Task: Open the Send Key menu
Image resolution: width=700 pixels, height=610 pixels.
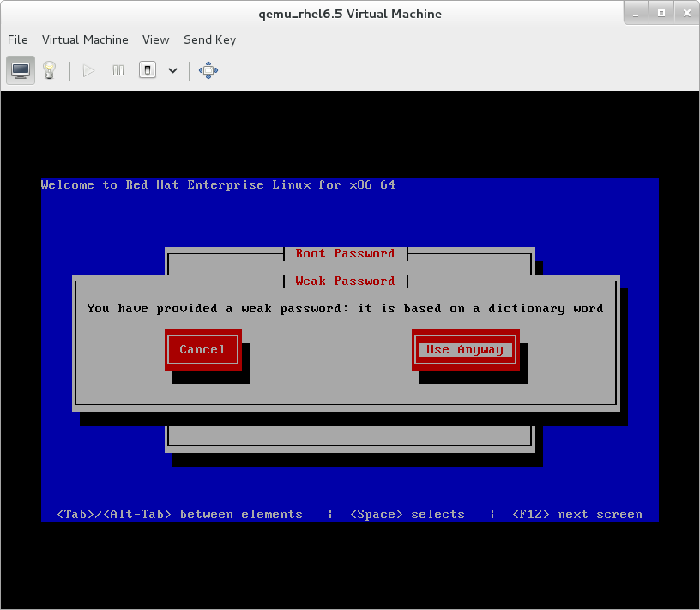Action: [210, 39]
